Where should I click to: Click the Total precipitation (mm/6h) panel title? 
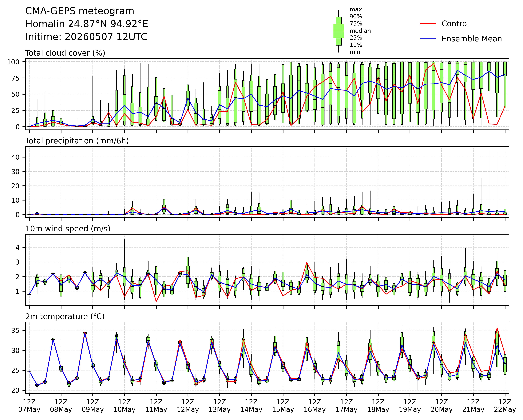tap(77, 141)
